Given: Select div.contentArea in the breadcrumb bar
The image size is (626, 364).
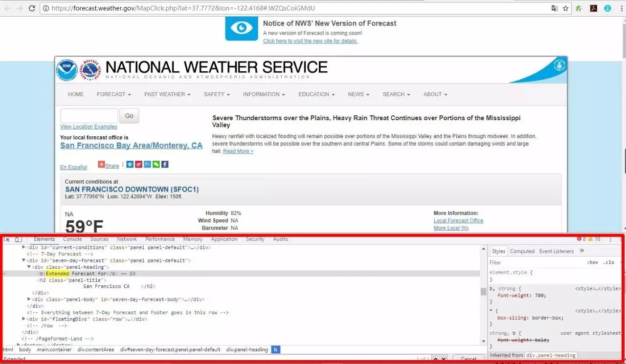Looking at the screenshot, I should [x=96, y=350].
